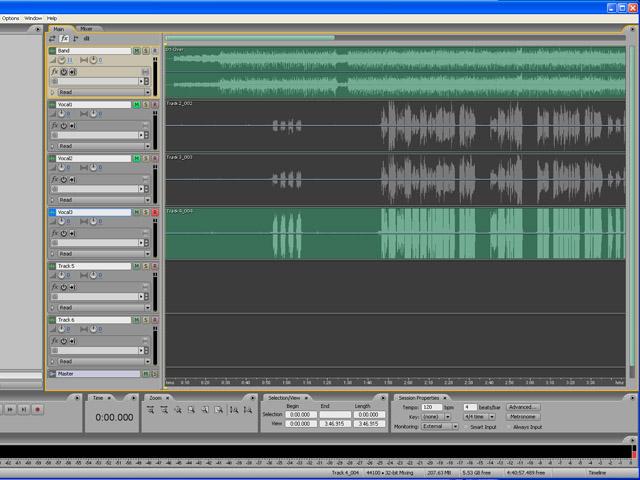Click the Go to End transport button

click(24, 409)
